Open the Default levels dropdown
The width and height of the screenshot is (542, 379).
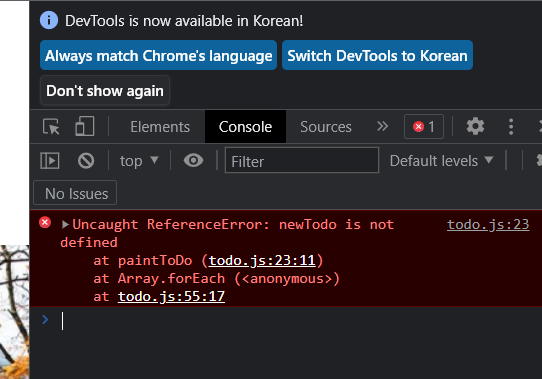click(x=441, y=161)
